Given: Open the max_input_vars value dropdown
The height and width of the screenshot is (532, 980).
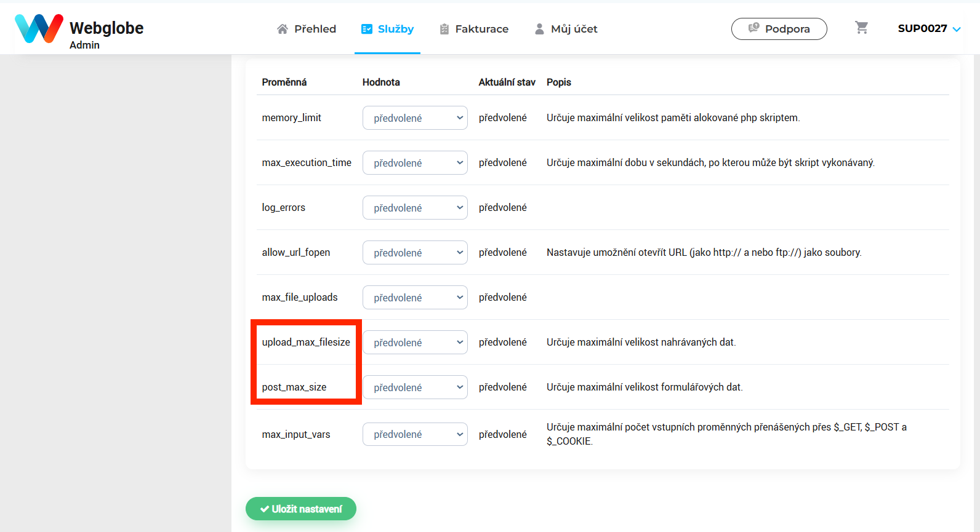Looking at the screenshot, I should (x=415, y=434).
